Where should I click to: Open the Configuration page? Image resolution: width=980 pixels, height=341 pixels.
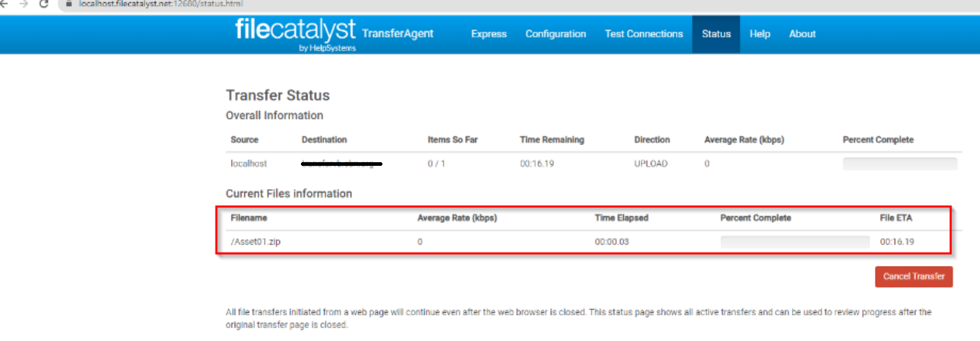click(555, 34)
